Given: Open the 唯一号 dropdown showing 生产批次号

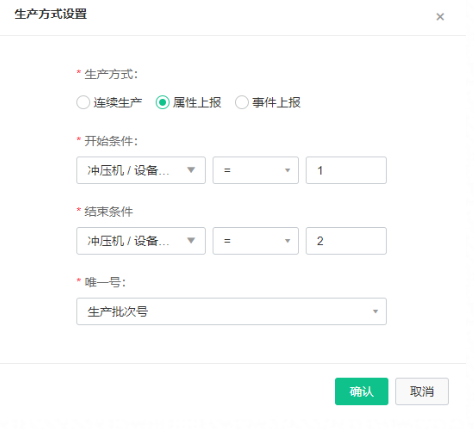Looking at the screenshot, I should coord(231,311).
